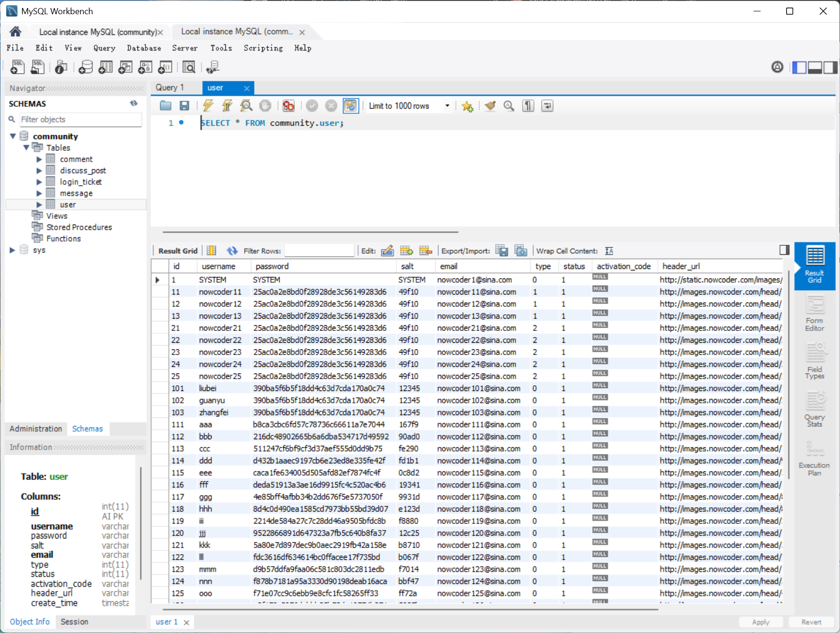Open the Query menu
Viewport: 840px width, 633px height.
104,48
